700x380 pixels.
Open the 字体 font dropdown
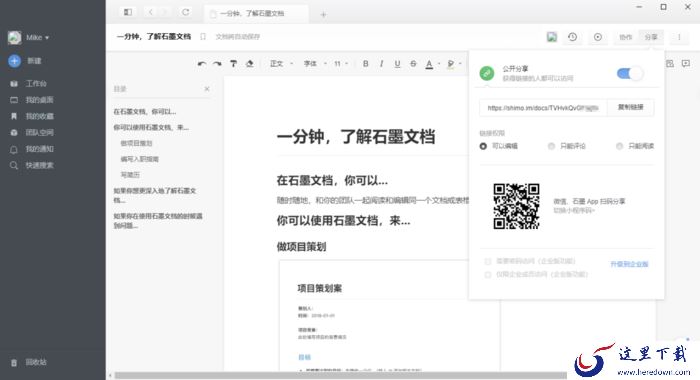point(315,64)
